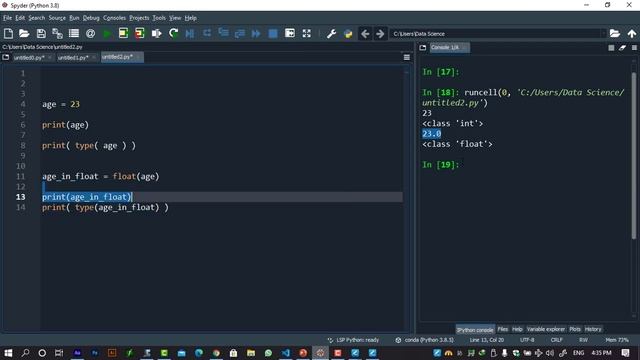Go back with the left arrow icon
The image size is (640, 360).
[365, 33]
